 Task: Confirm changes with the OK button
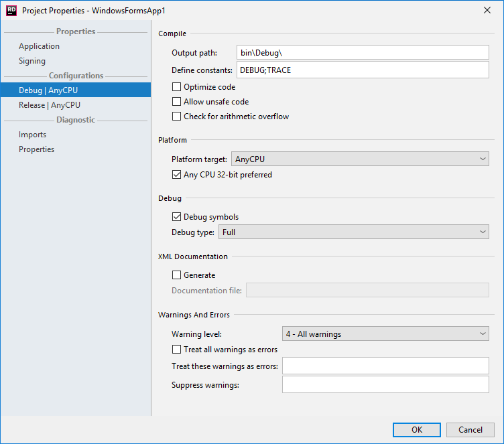(x=417, y=430)
